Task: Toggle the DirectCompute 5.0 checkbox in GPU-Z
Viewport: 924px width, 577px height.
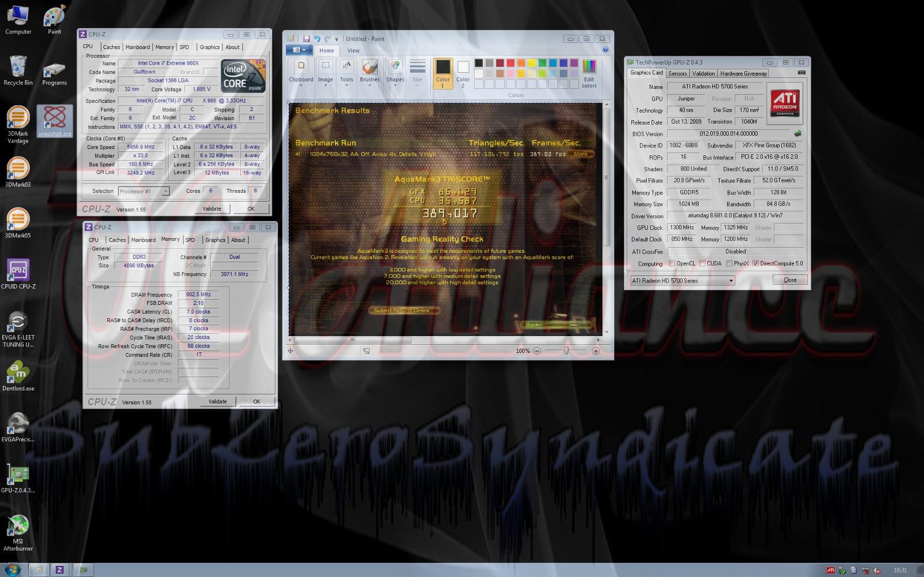Action: 755,263
